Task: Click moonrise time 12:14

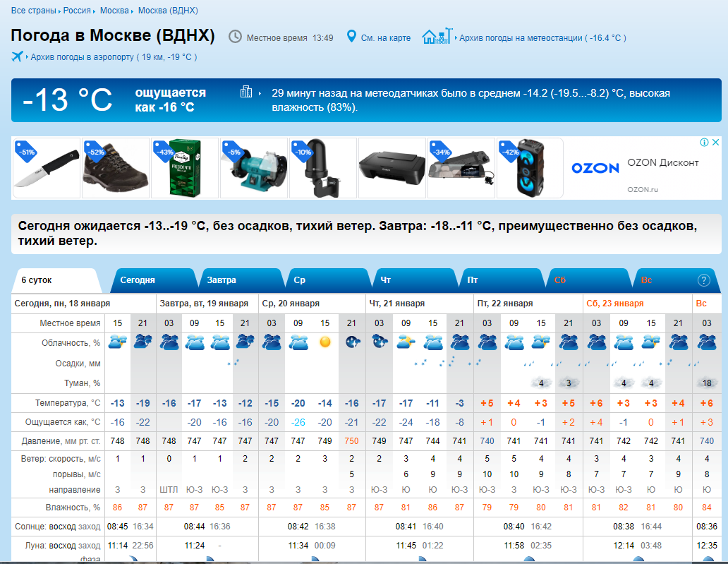Action: coord(623,546)
